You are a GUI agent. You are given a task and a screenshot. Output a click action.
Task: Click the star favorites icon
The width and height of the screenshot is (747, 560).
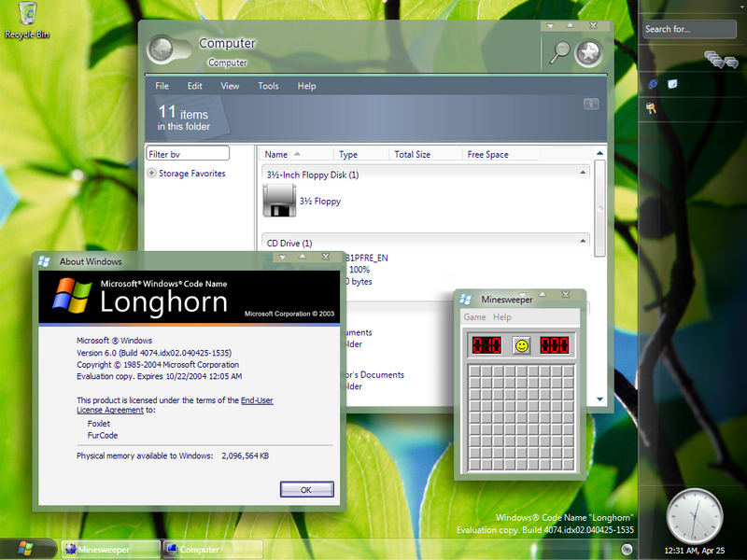[x=589, y=53]
